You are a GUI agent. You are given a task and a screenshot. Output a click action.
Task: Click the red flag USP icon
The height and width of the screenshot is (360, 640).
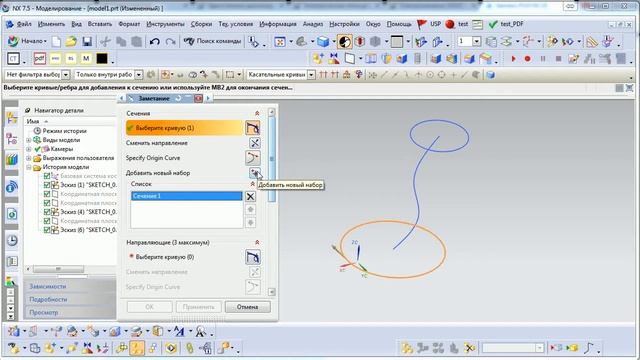(x=422, y=24)
